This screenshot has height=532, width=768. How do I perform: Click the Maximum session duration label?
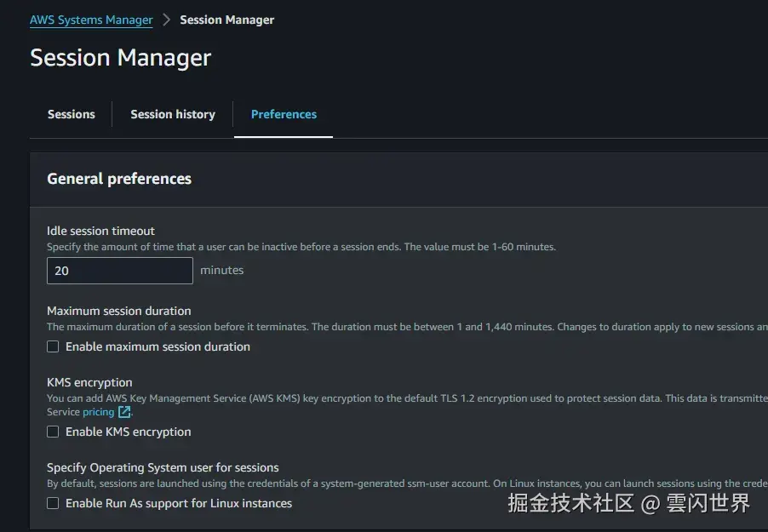click(119, 311)
